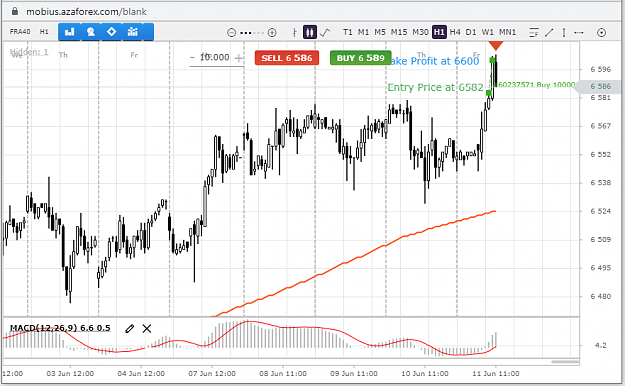Click the red triangle marker above latest candle
Screen dimensions: 625x386
click(x=495, y=45)
